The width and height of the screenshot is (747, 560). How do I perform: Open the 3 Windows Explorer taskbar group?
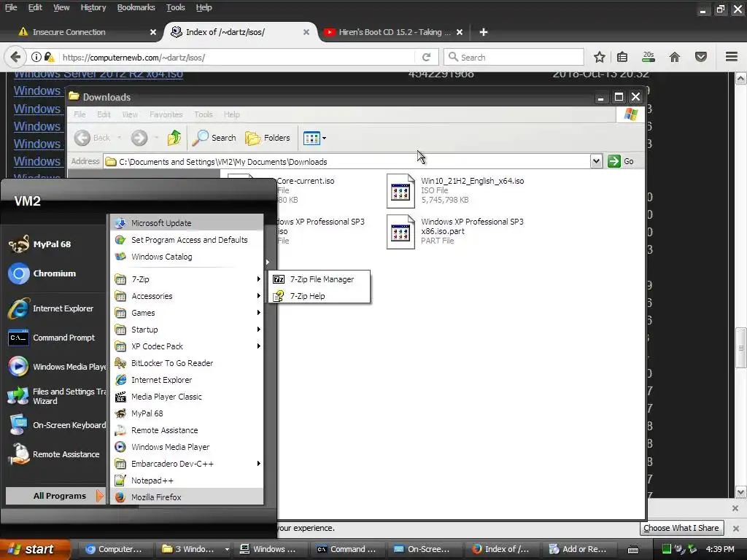(x=194, y=549)
